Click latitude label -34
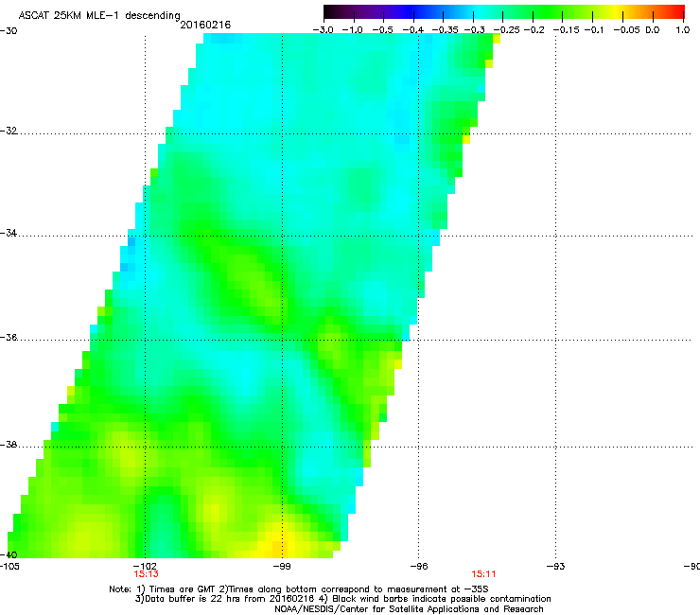 [x=9, y=233]
